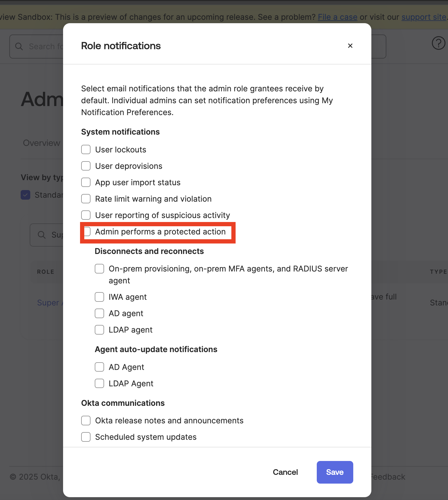Viewport: 448px width, 500px height.
Task: Enable IWA agent disconnect notifications
Action: [99, 297]
